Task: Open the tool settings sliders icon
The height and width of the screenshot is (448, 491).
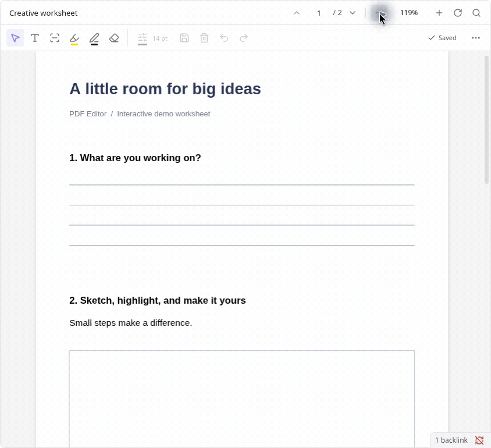Action: 142,38
